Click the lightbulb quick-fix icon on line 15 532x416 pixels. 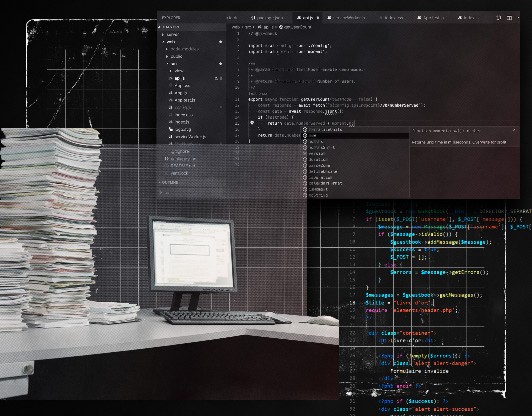(252, 123)
